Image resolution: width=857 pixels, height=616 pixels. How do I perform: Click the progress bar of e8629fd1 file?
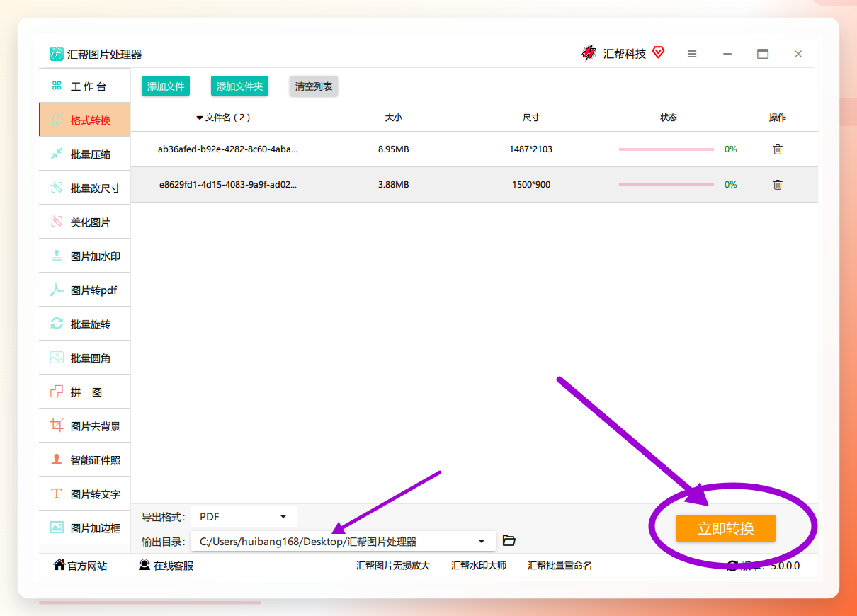pos(666,185)
